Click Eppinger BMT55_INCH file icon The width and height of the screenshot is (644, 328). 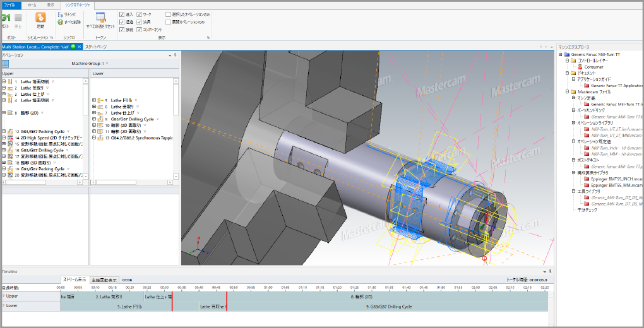pos(587,179)
